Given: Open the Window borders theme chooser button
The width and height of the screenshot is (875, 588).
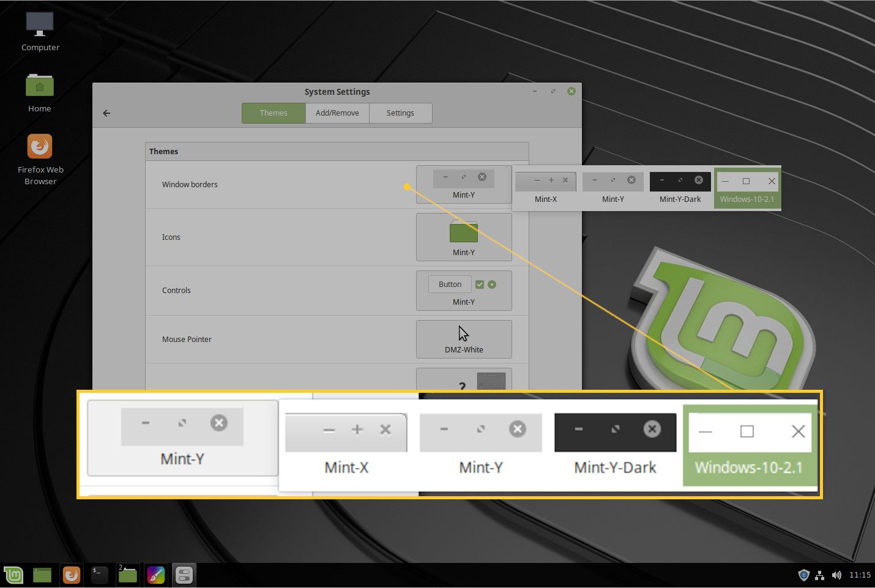Looking at the screenshot, I should coord(464,184).
